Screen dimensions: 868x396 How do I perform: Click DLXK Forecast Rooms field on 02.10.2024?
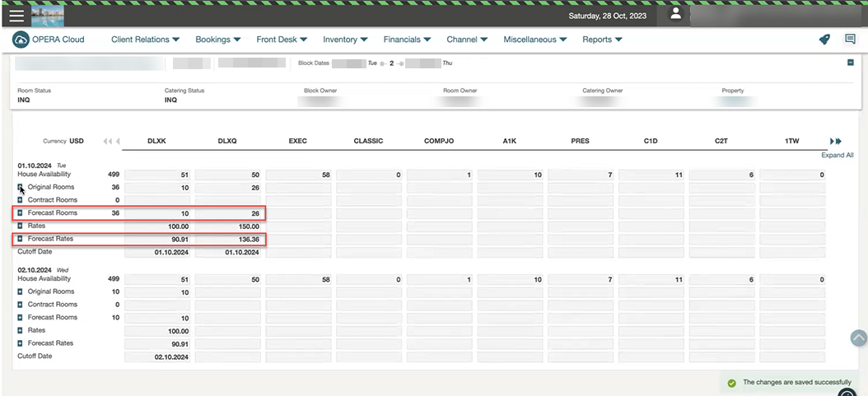coord(157,319)
